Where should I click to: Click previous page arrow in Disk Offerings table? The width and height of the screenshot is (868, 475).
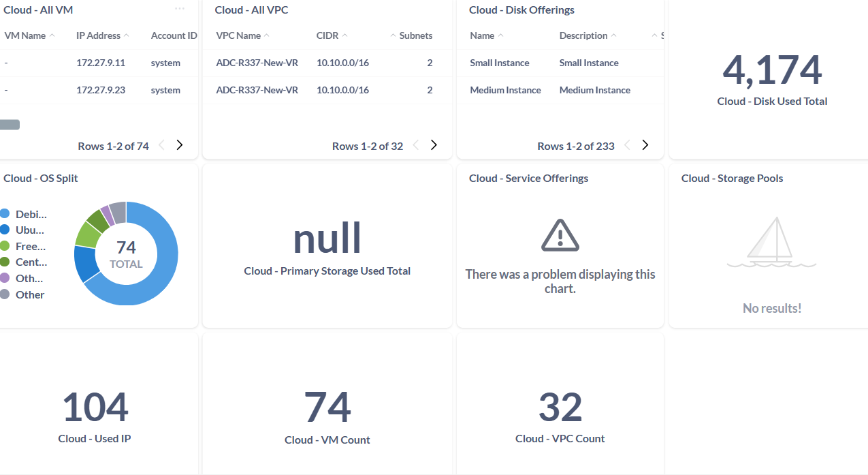coord(628,145)
